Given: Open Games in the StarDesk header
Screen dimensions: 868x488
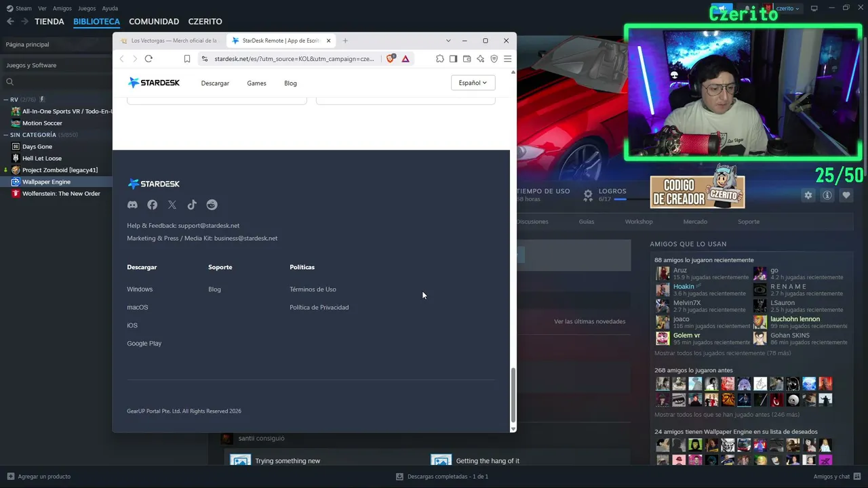Looking at the screenshot, I should tap(256, 83).
